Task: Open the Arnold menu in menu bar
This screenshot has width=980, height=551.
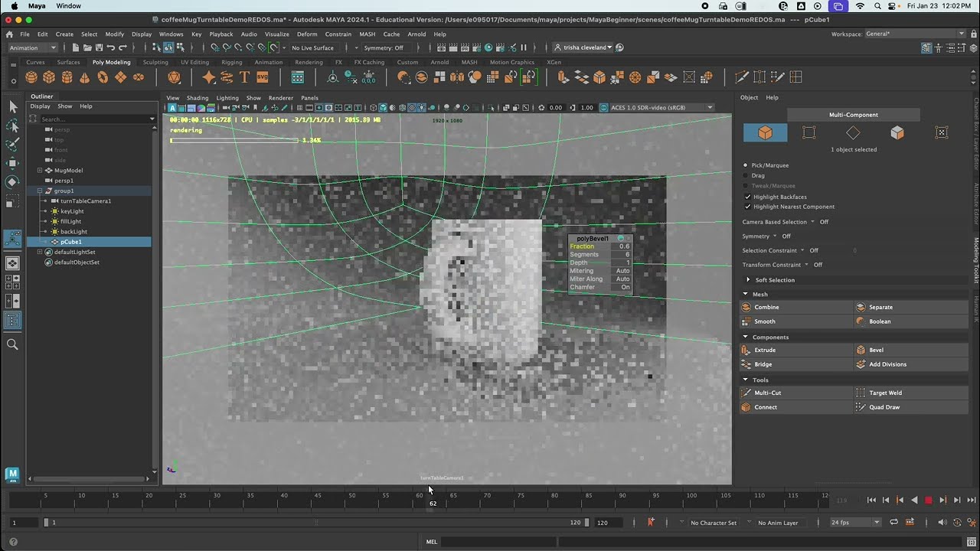Action: [416, 34]
